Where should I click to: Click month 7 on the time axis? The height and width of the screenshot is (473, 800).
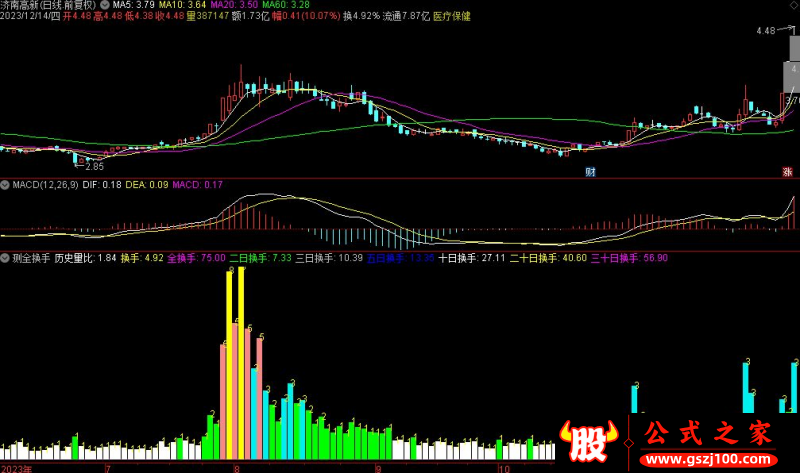(108, 468)
